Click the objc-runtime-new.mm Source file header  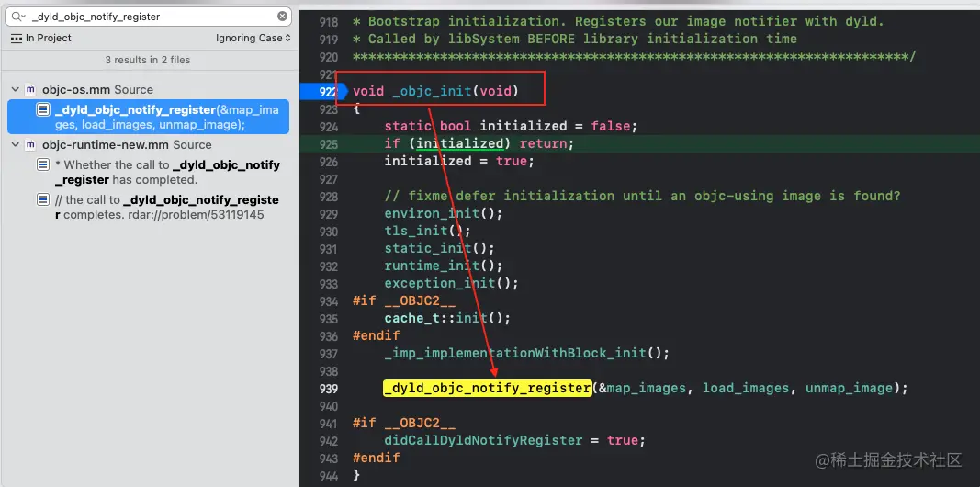127,144
